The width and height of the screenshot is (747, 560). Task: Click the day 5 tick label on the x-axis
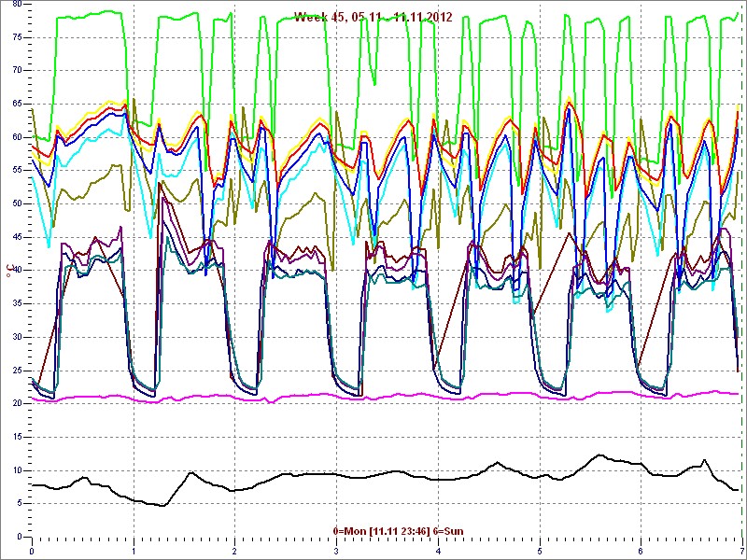coord(539,551)
